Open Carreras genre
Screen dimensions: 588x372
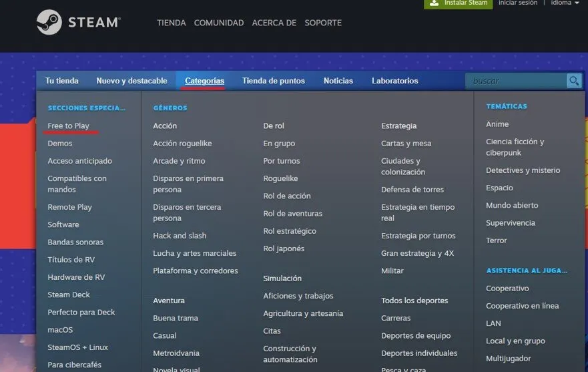pos(396,318)
